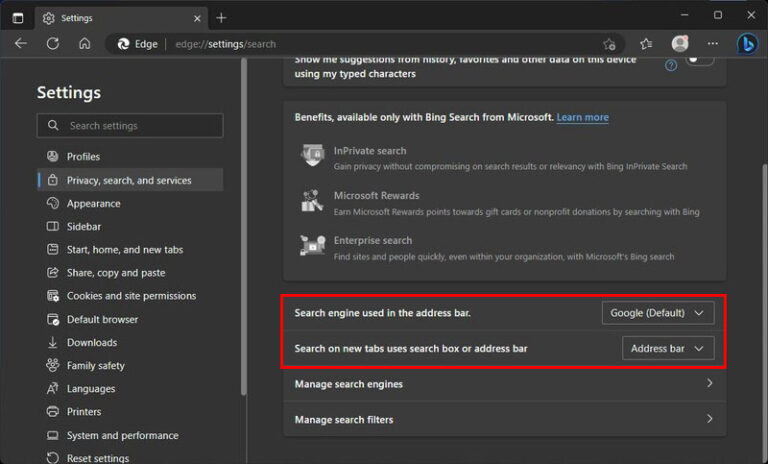Viewport: 768px width, 464px height.
Task: Click the Languages icon
Action: [52, 389]
